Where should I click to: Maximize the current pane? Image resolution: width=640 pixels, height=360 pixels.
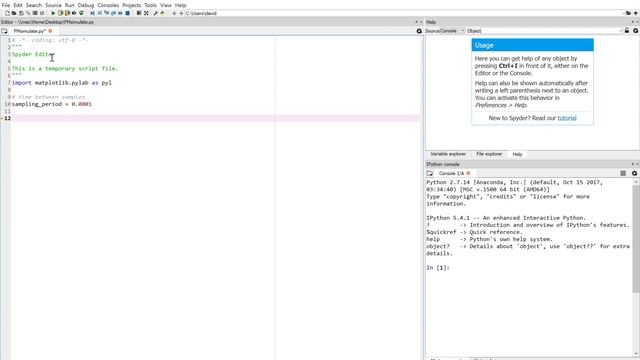[139, 13]
